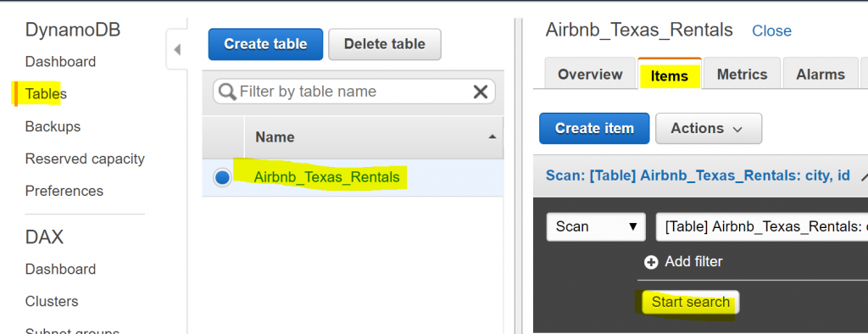Switch to the Overview tab

pyautogui.click(x=590, y=75)
